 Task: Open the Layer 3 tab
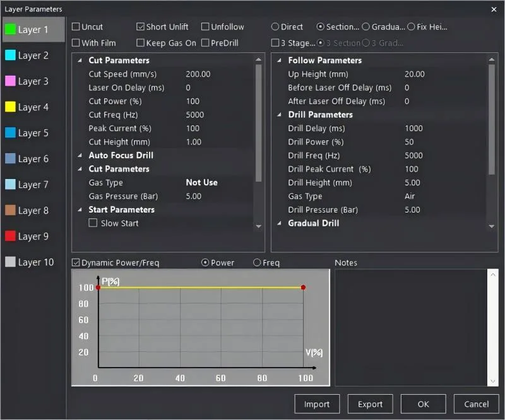[x=33, y=81]
